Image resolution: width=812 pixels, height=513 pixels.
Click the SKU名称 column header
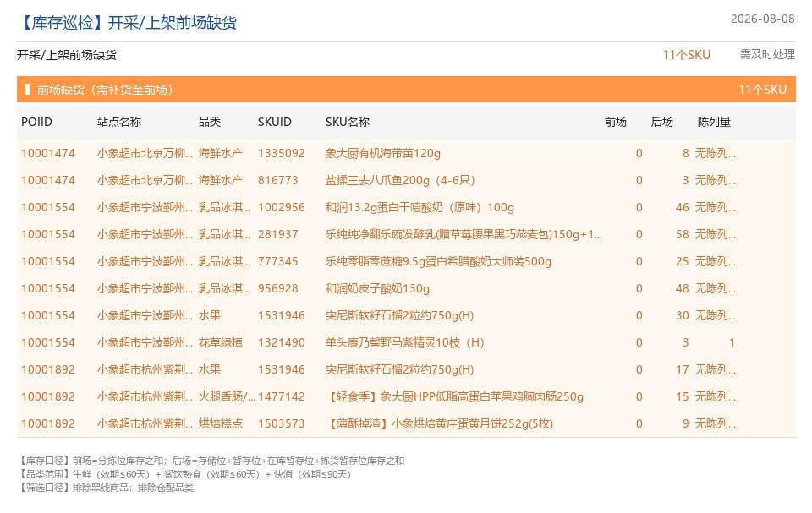click(x=348, y=122)
